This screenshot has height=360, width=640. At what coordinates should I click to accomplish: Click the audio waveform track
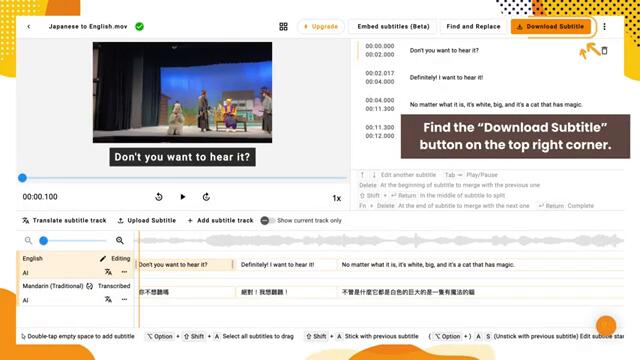(x=381, y=240)
